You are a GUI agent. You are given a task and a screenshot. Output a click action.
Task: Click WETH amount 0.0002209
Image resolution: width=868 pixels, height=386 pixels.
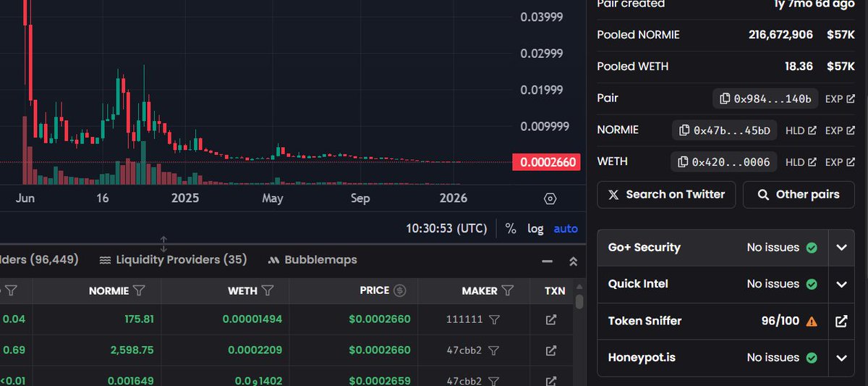[x=255, y=351]
